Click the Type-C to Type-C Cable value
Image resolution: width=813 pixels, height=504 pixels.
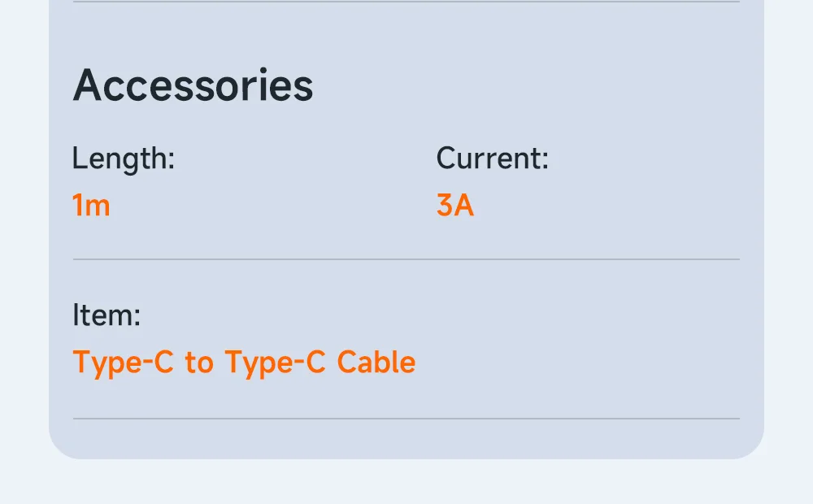pos(244,363)
